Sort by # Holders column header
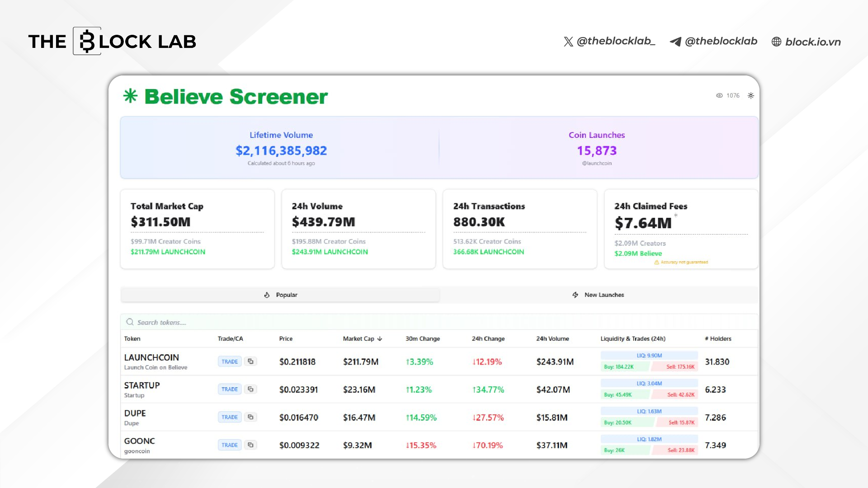868x488 pixels. coord(718,338)
